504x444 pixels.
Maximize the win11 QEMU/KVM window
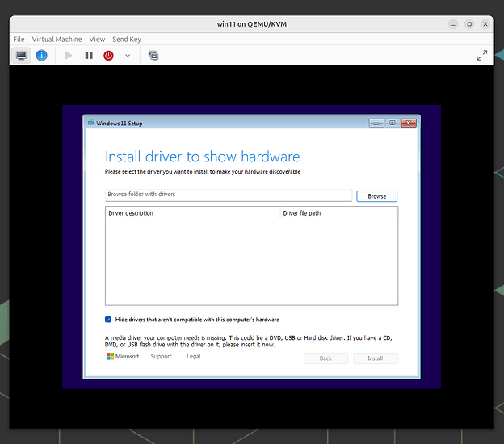pos(469,24)
